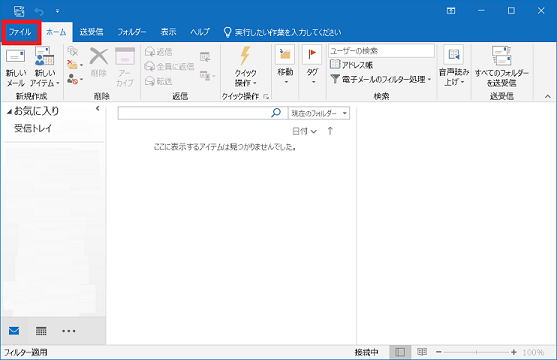
Task: Click the ignore conversation icon
Action: pyautogui.click(x=72, y=52)
